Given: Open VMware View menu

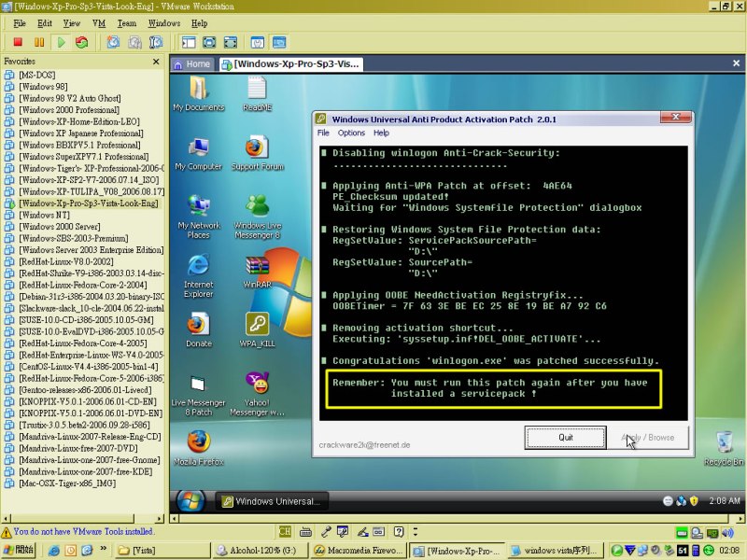Looking at the screenshot, I should point(72,23).
